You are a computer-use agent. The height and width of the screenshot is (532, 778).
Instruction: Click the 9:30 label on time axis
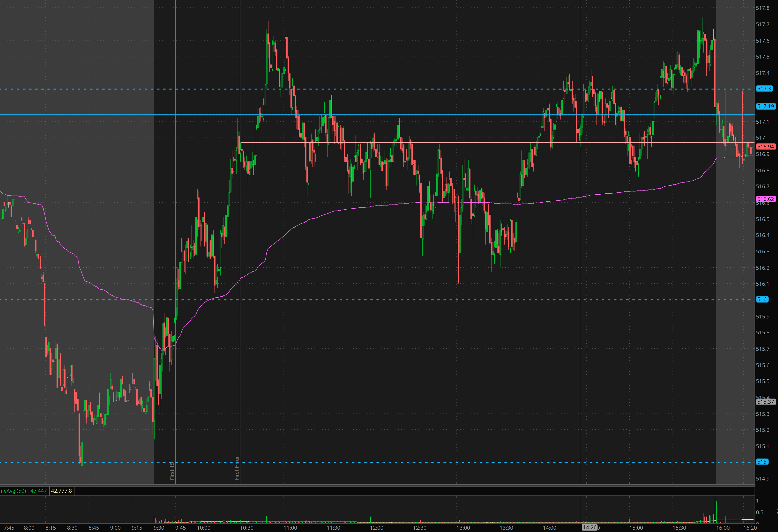tap(159, 528)
